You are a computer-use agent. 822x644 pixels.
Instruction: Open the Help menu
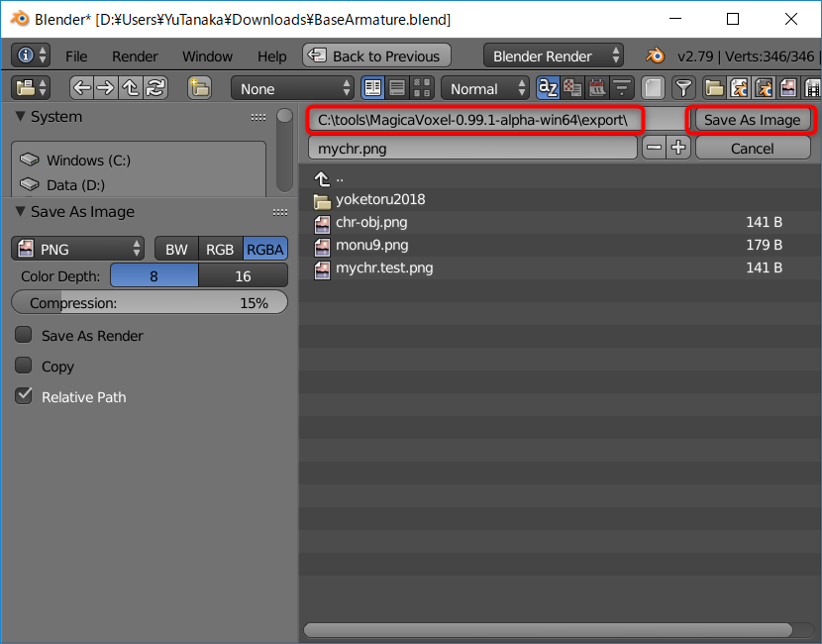271,56
